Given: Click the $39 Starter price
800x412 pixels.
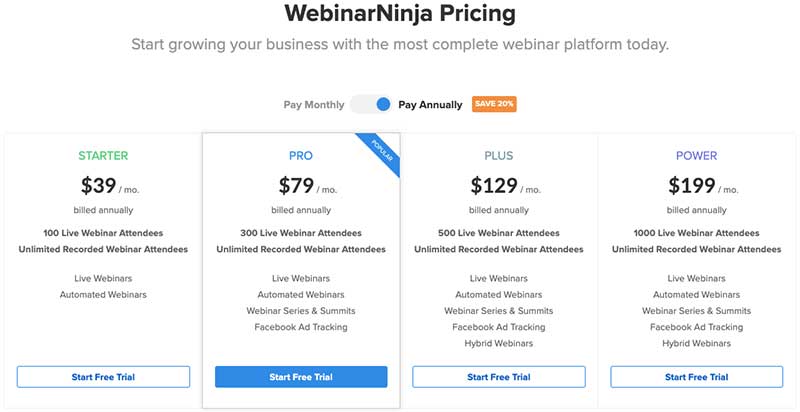Looking at the screenshot, I should [x=98, y=186].
